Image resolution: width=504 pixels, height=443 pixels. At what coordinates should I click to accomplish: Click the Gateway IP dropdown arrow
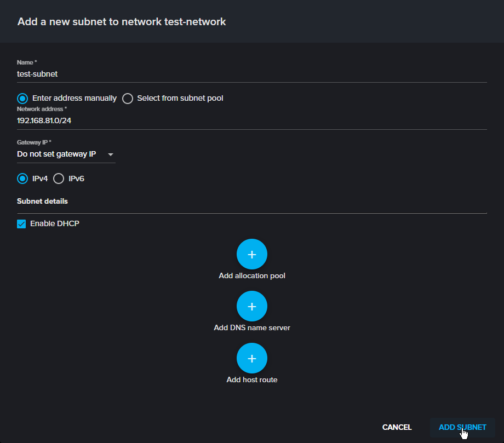click(x=111, y=155)
